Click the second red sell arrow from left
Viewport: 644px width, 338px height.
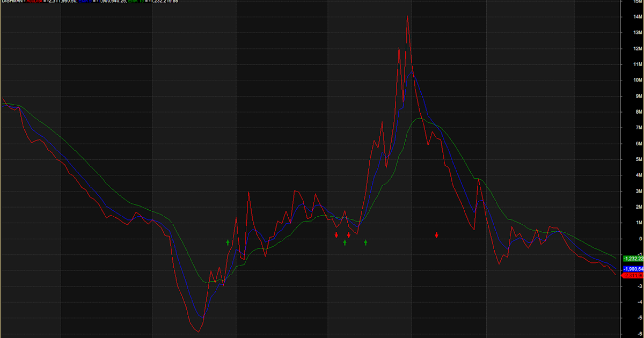click(349, 234)
